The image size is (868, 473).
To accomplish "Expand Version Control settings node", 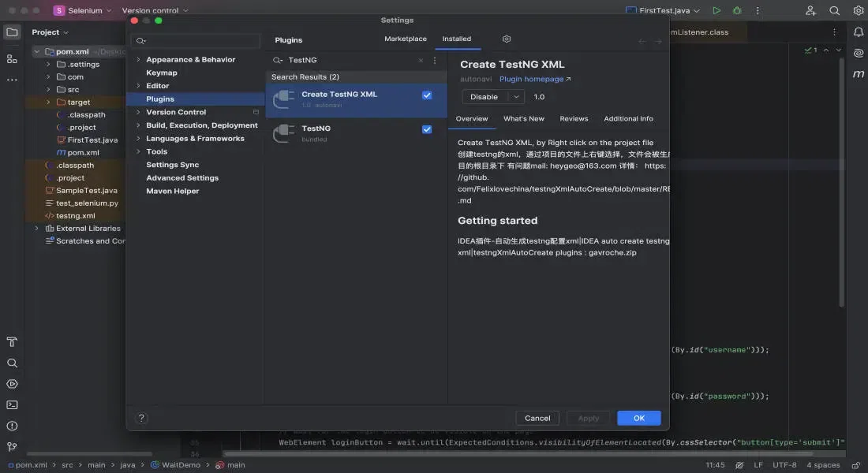I will click(138, 112).
